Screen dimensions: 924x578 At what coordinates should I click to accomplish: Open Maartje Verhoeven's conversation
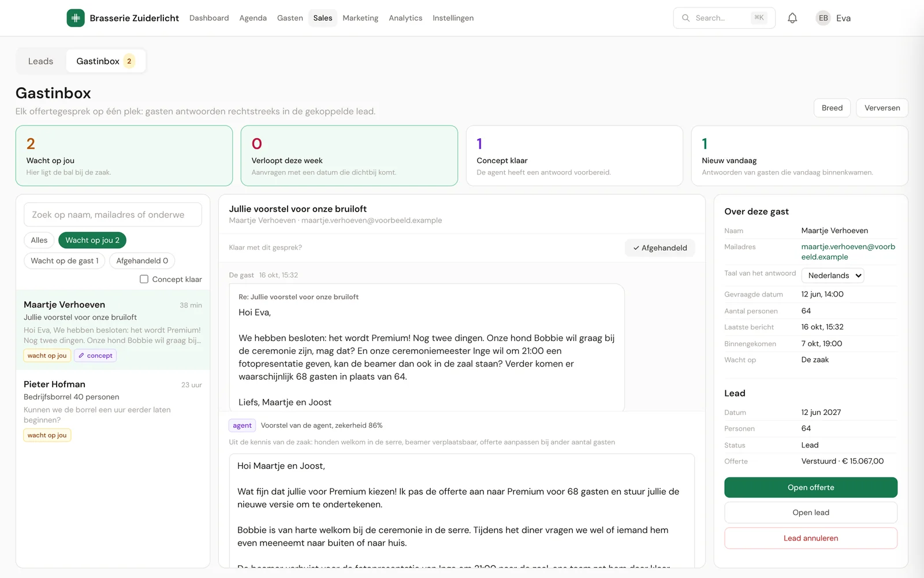(113, 330)
